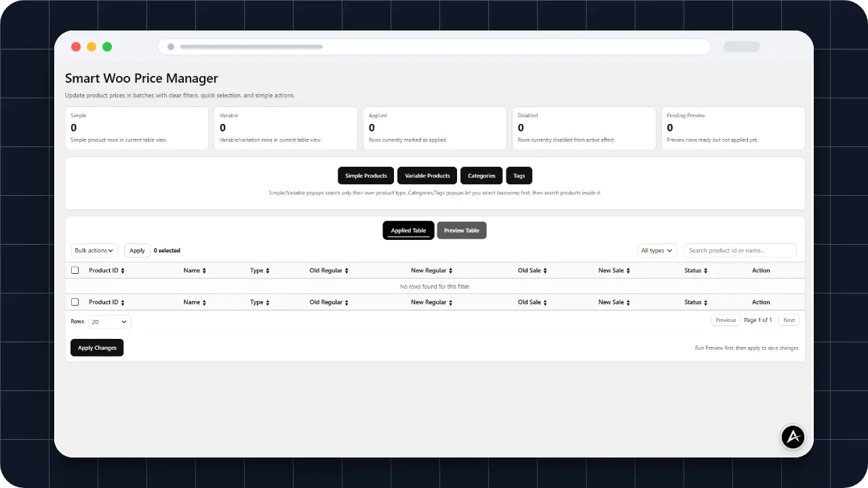This screenshot has height=488, width=868.
Task: Go to the Previous page
Action: (726, 320)
